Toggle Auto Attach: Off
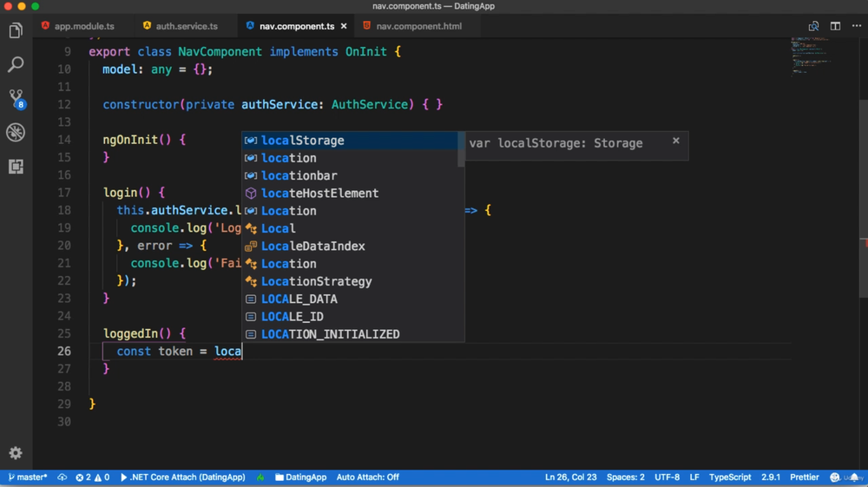The image size is (868, 487). click(x=367, y=477)
